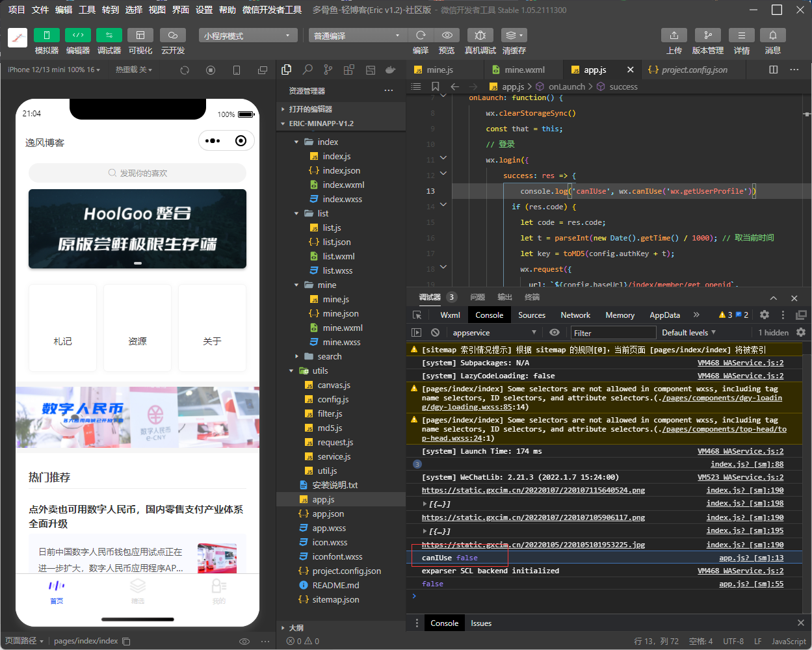Open the 可视化 visual layout button
This screenshot has height=650, width=812.
[x=140, y=35]
